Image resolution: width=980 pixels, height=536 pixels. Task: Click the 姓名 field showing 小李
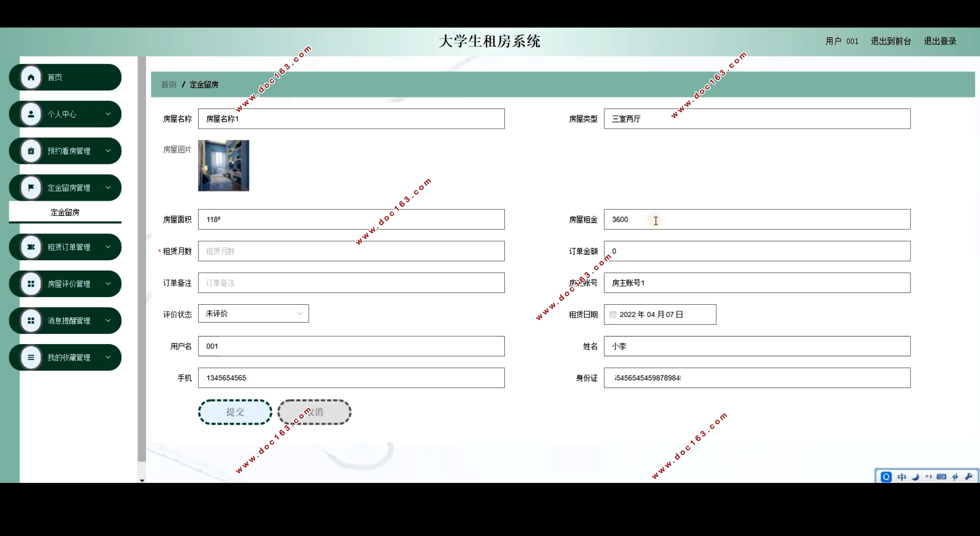click(x=757, y=346)
